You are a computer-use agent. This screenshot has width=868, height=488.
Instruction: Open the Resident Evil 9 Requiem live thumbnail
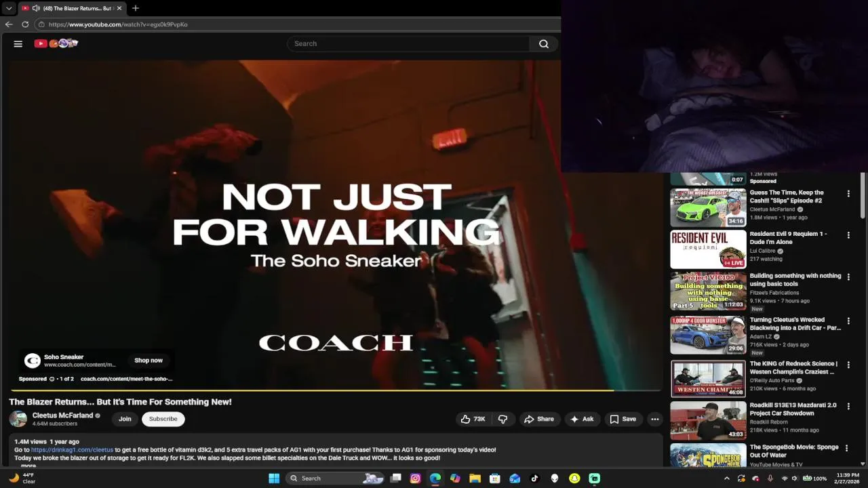[x=708, y=249]
